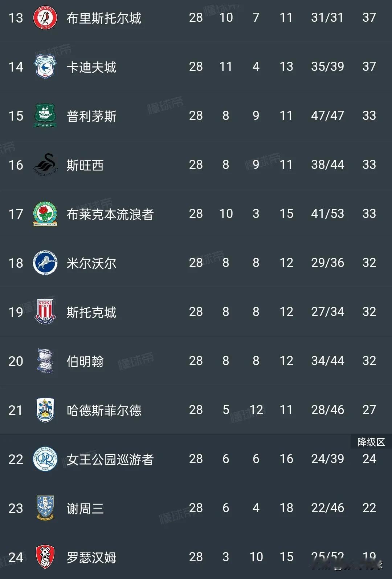The width and height of the screenshot is (392, 579).
Task: Open the Rotherham United red crest
Action: 45,557
